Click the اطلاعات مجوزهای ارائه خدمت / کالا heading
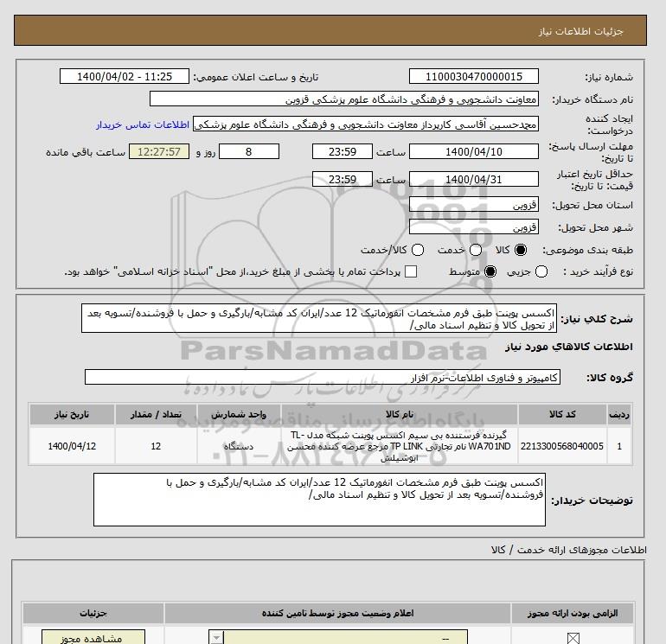 tap(569, 550)
